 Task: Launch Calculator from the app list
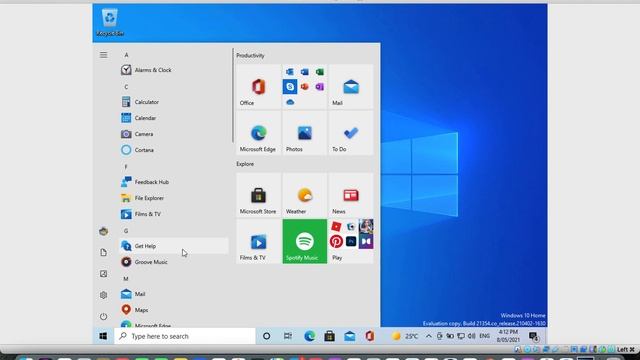click(x=174, y=102)
